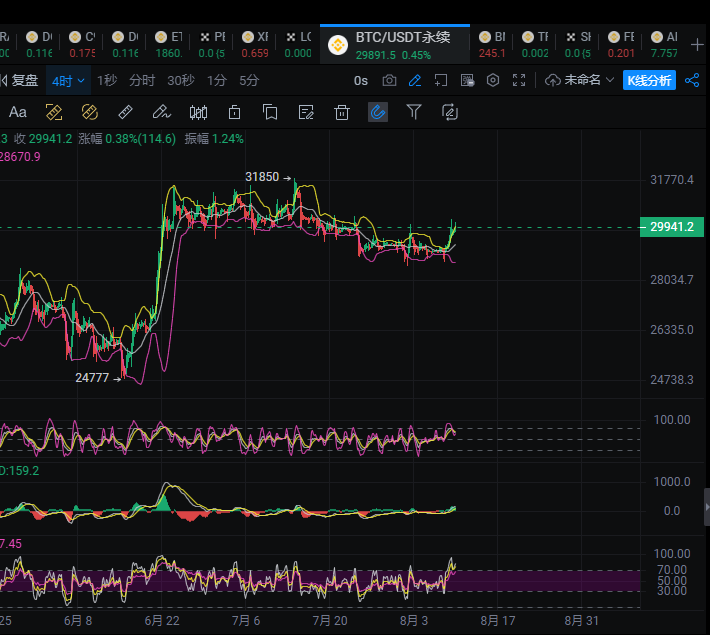Click the chart image minus icon
Viewport: 710px width, 635px height.
pos(467,81)
